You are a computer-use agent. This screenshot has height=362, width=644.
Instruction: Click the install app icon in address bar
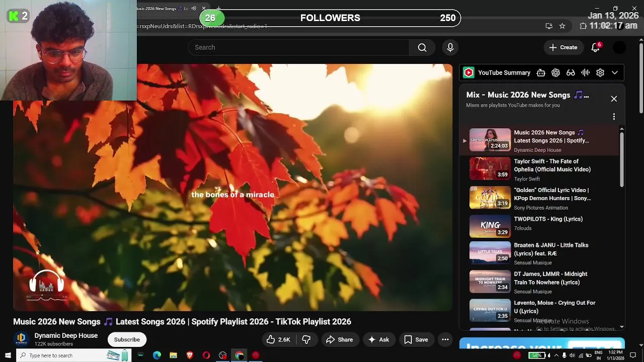pos(549,26)
